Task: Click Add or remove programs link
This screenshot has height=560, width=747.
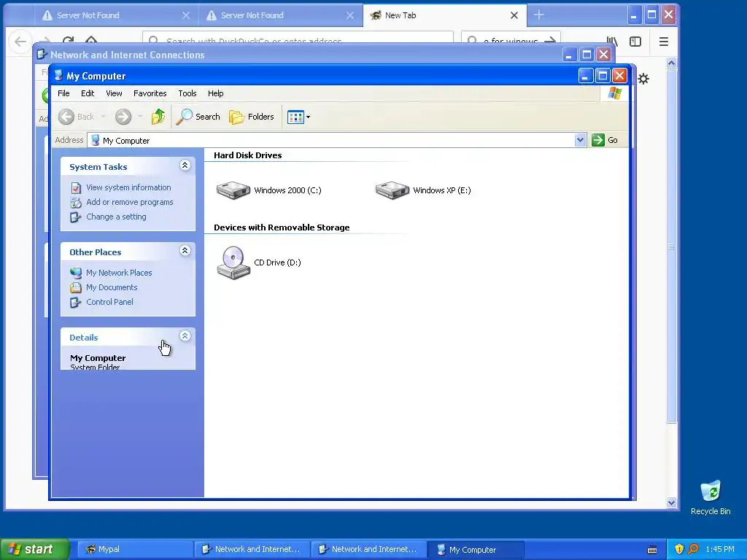Action: tap(130, 202)
